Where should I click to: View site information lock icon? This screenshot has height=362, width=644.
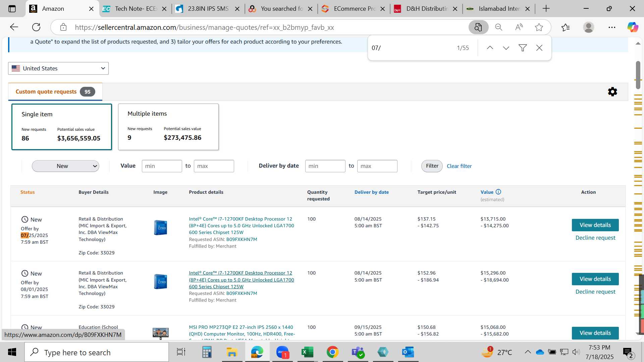tap(63, 27)
